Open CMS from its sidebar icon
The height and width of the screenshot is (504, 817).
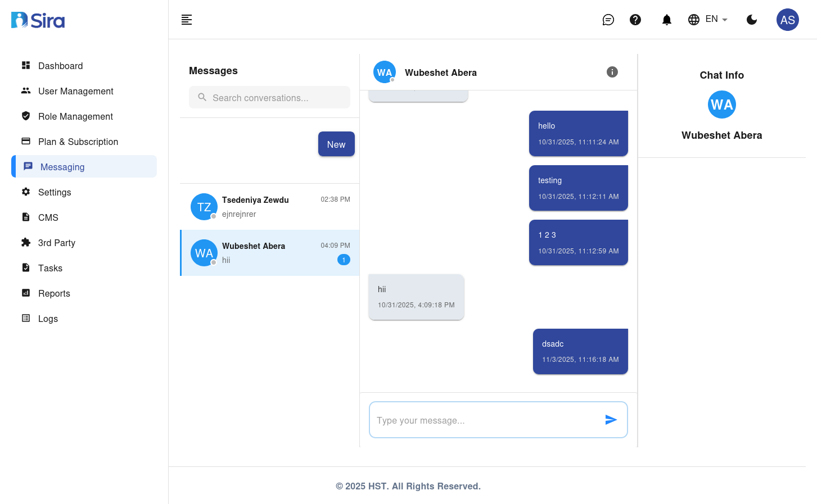pos(26,217)
